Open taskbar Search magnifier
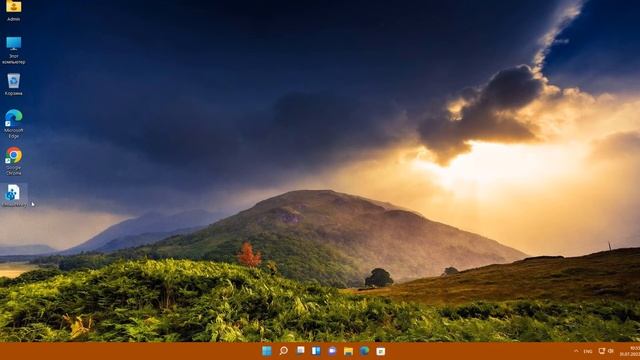This screenshot has height=360, width=640. 283,351
